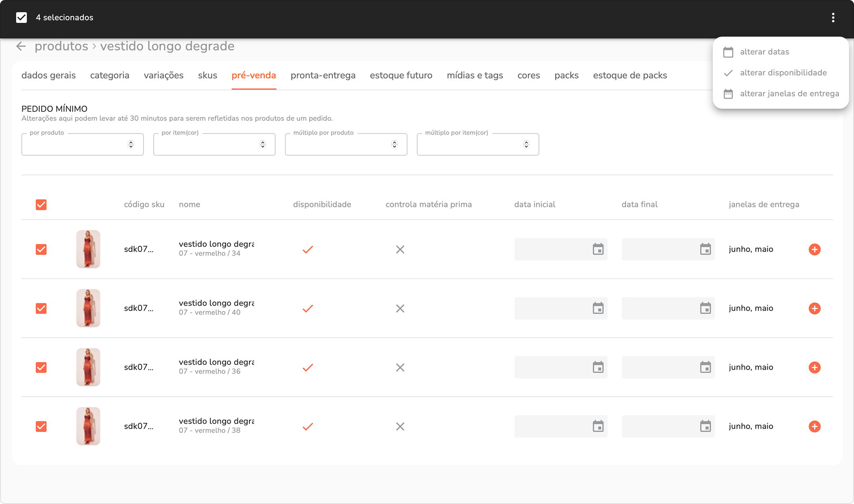
Task: Toggle controla matéria prima X for vermelho / 40
Action: pyautogui.click(x=400, y=308)
